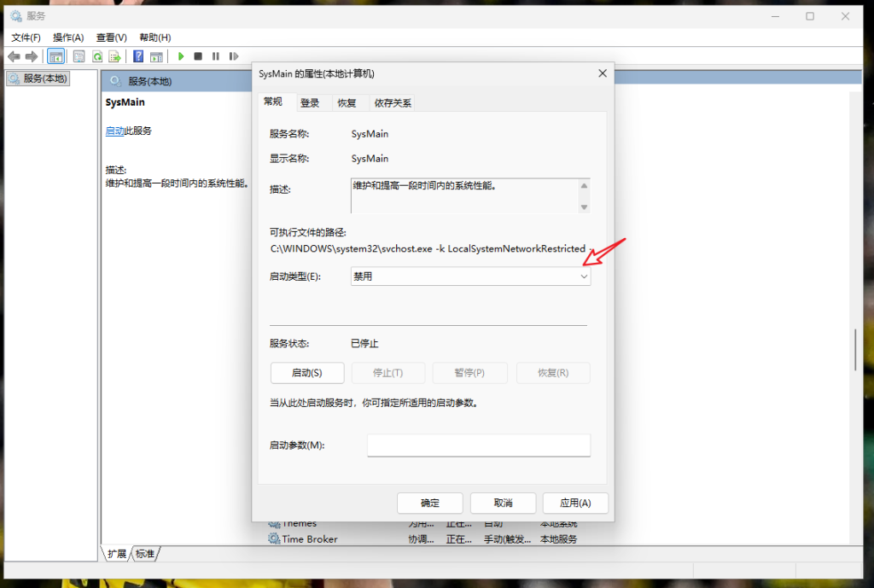Viewport: 874px width, 588px height.
Task: Click the 服务(本地) header in middle pane
Action: tap(149, 81)
